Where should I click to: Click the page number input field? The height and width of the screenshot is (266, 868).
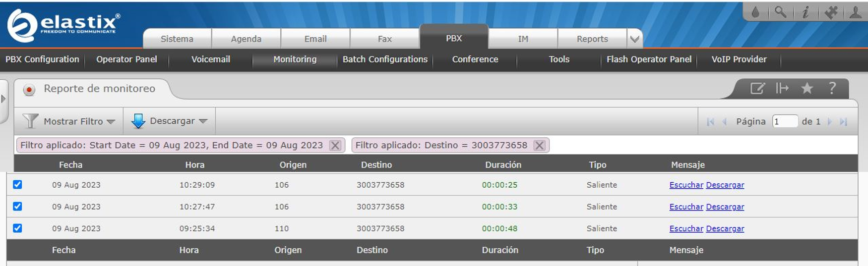(785, 122)
